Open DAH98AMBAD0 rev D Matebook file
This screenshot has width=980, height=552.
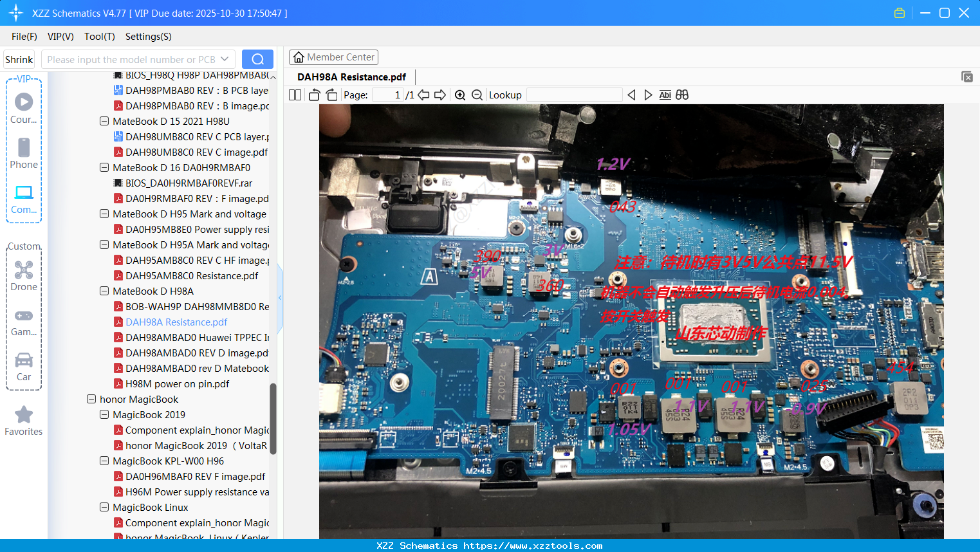tap(191, 368)
